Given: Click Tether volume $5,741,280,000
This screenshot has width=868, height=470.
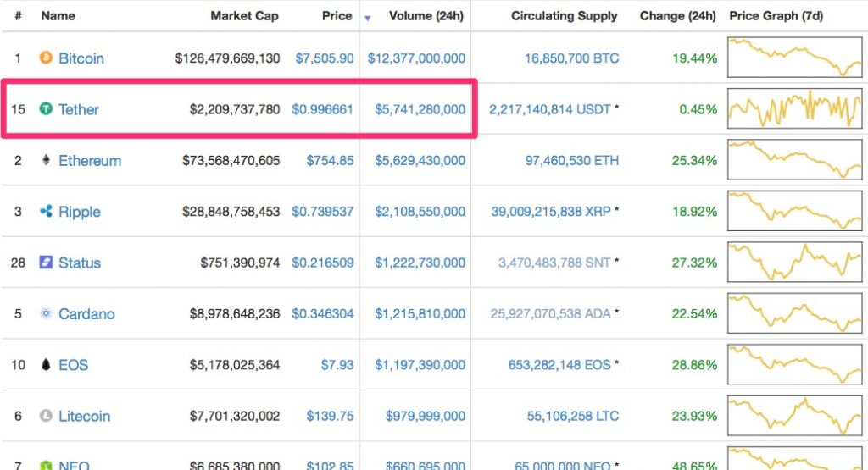Looking at the screenshot, I should click(x=420, y=109).
